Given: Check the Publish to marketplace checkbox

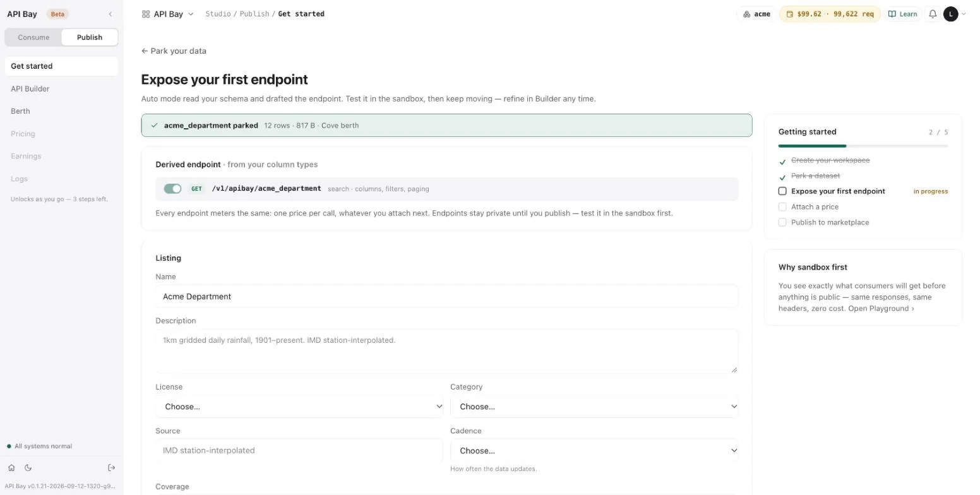Looking at the screenshot, I should tap(782, 222).
